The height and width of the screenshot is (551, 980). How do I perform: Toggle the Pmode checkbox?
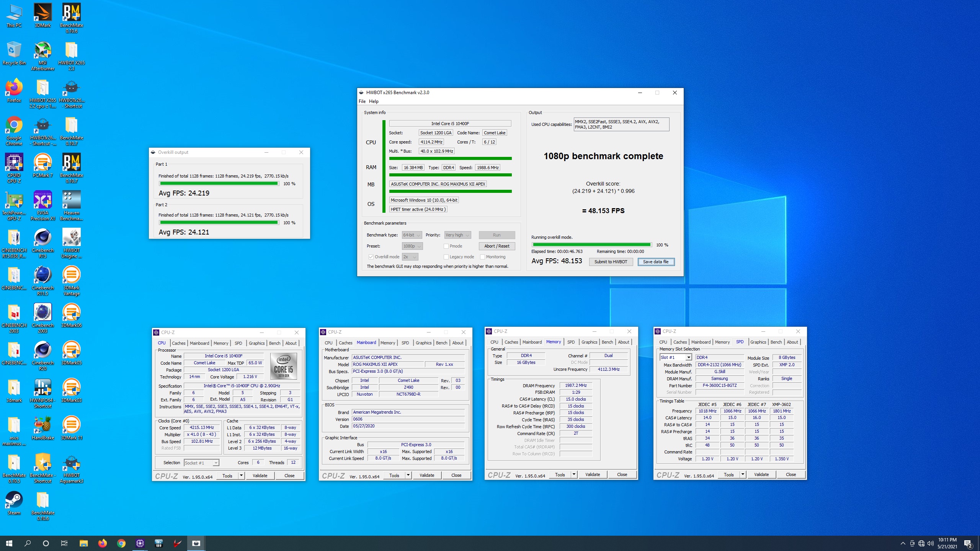(x=446, y=246)
